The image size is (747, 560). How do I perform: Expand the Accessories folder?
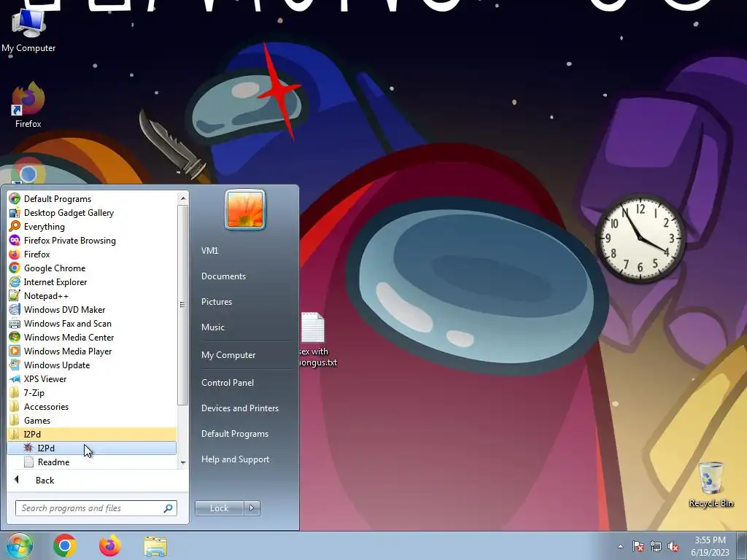click(92, 406)
